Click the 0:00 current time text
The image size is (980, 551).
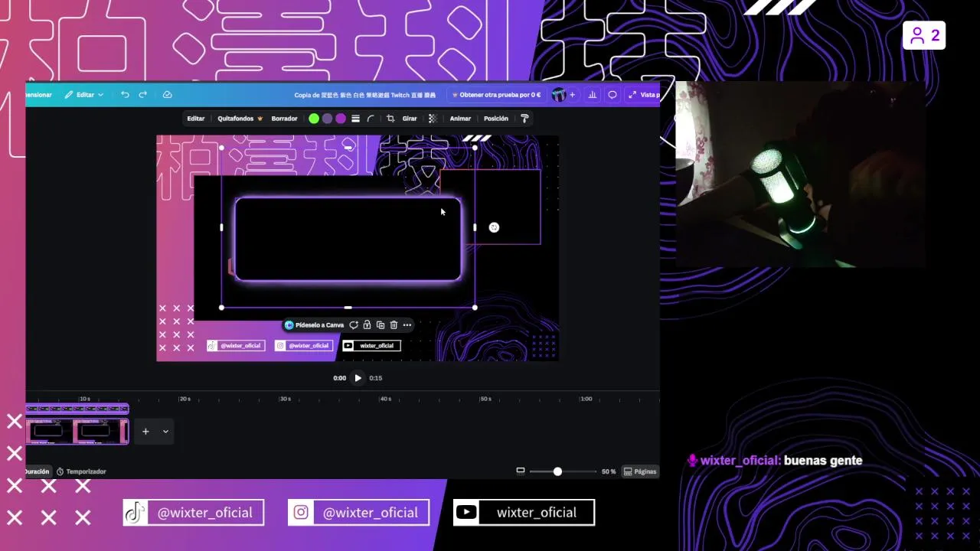(x=340, y=378)
